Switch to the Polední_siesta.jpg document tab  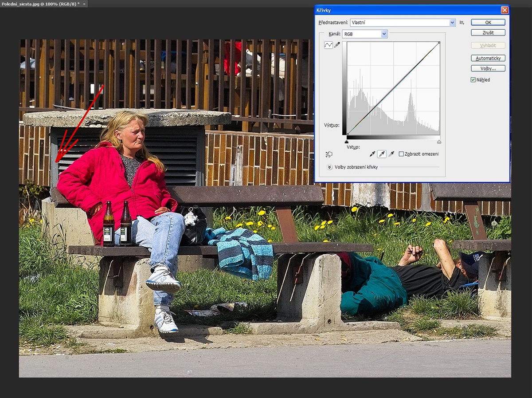click(x=40, y=4)
